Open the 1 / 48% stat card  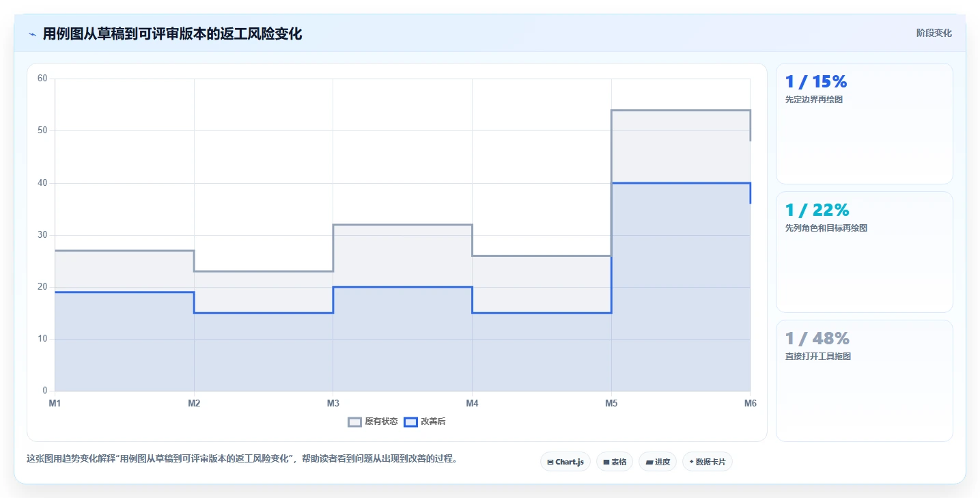[x=865, y=381]
